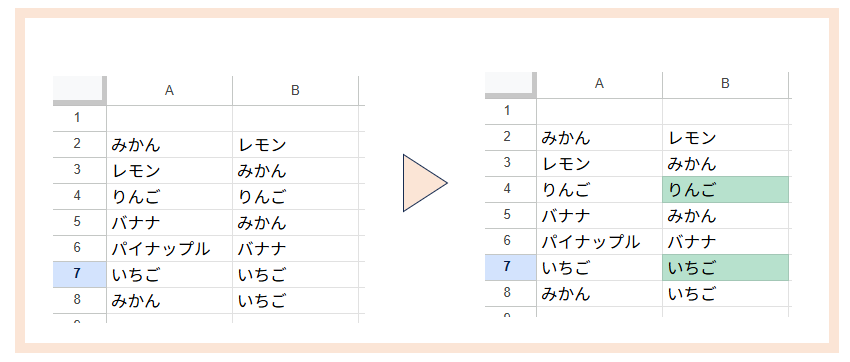Select row 1 header in left sheet
Viewport: 850px width, 362px height.
coord(79,118)
